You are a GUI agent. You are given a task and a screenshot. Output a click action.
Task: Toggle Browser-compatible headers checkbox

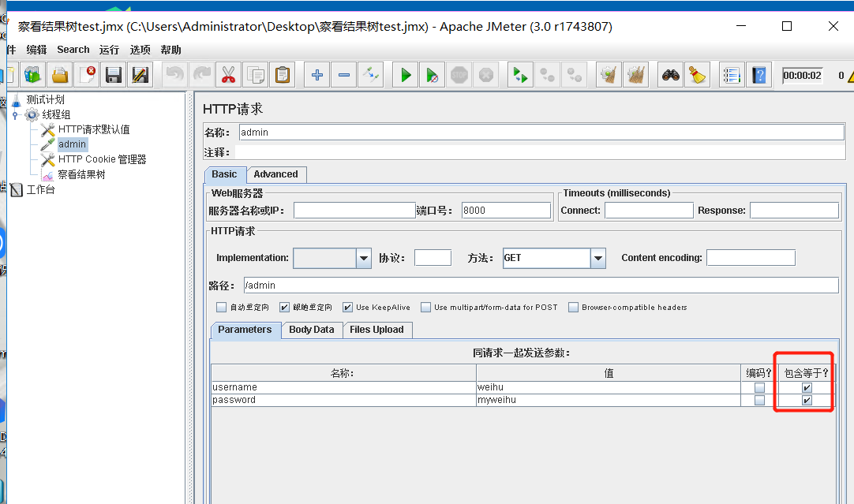click(573, 308)
